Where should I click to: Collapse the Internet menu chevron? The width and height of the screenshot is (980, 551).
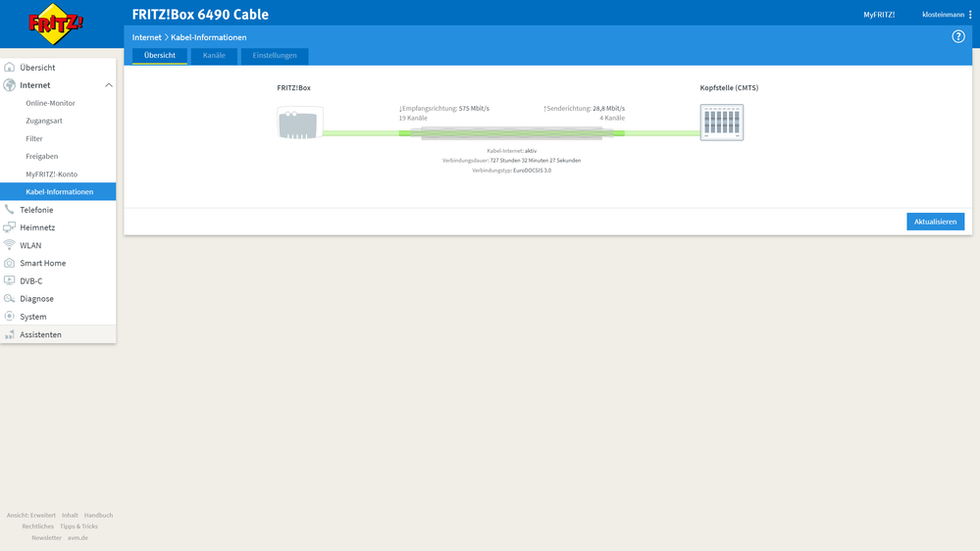click(x=109, y=85)
